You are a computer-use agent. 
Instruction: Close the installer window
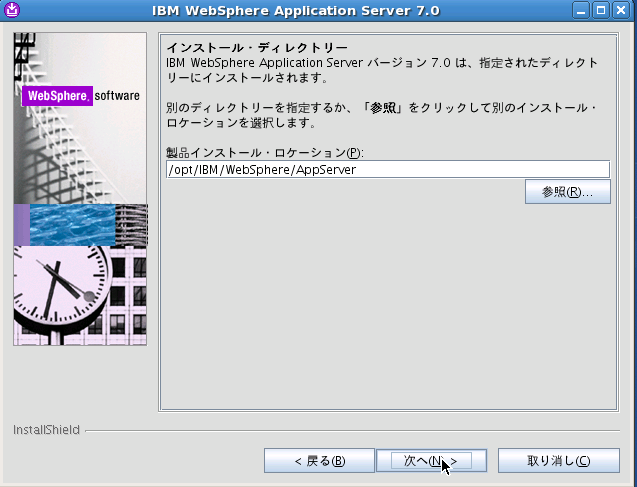tap(623, 11)
